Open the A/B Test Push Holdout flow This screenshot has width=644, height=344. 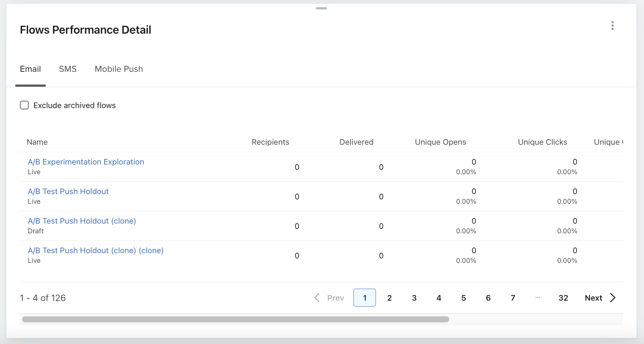[68, 191]
